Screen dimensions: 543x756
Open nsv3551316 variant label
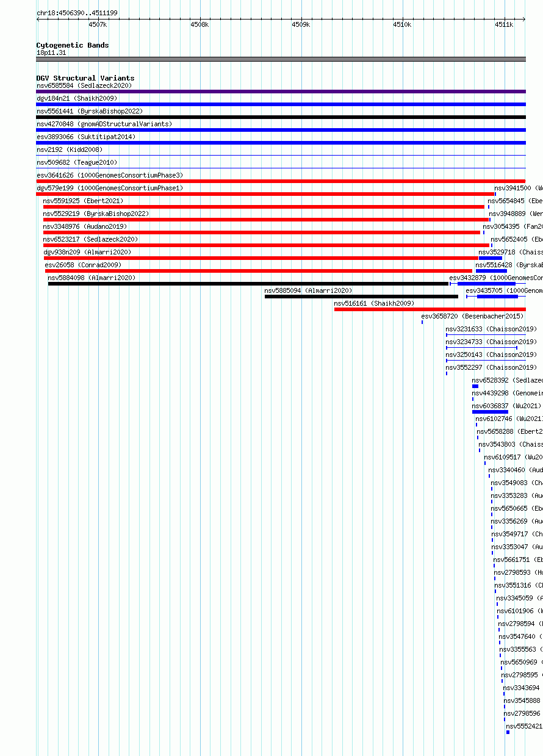(519, 585)
